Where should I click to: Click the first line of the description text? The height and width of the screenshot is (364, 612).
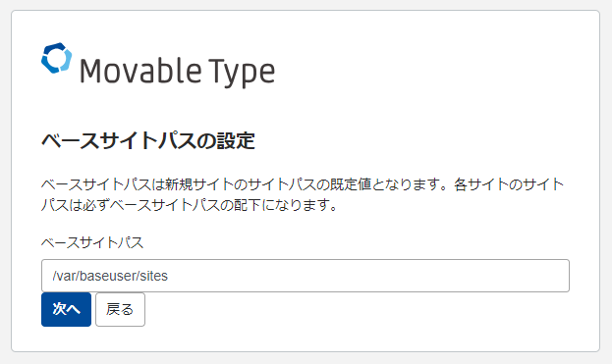[x=303, y=183]
